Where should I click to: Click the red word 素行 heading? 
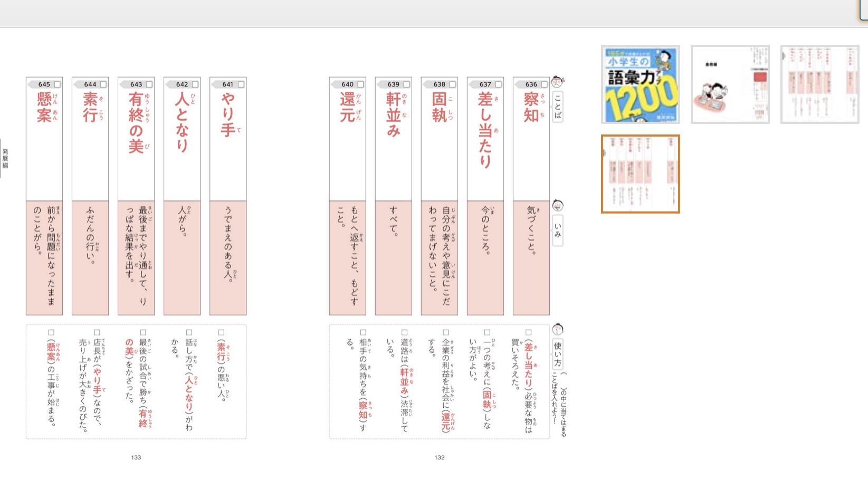(x=90, y=107)
